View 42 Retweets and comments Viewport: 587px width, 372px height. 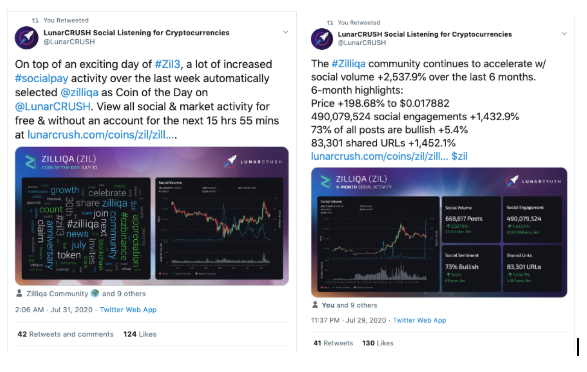pos(66,334)
